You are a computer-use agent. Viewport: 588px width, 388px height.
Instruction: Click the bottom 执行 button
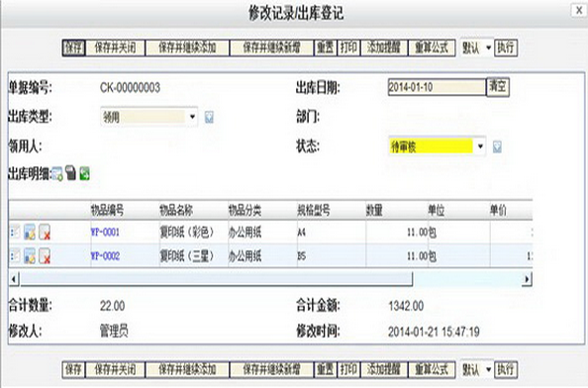point(506,369)
